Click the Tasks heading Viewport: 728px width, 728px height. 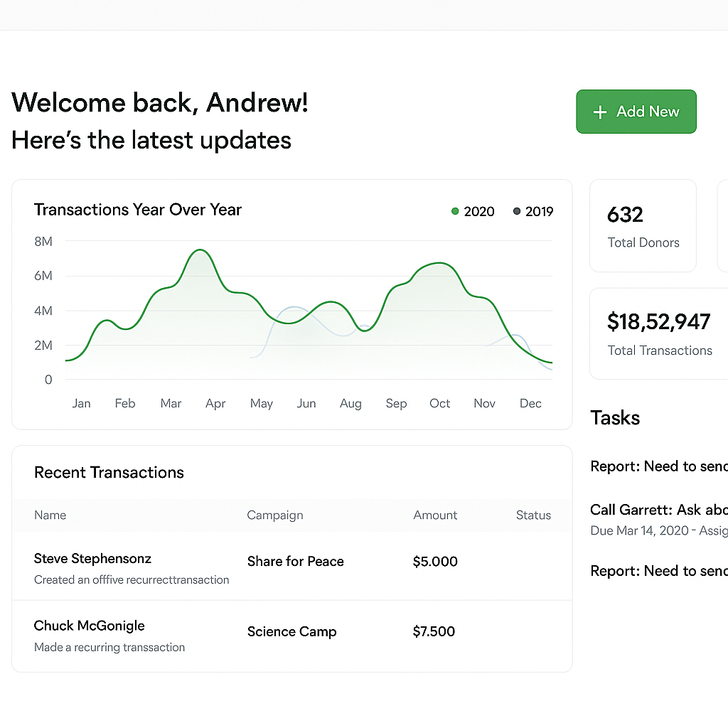tap(615, 418)
